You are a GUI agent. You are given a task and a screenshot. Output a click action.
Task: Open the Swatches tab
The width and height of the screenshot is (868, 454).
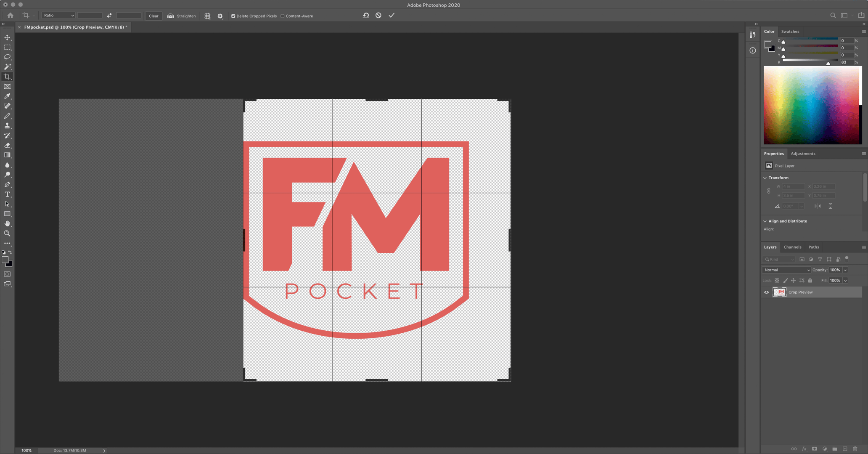click(790, 31)
